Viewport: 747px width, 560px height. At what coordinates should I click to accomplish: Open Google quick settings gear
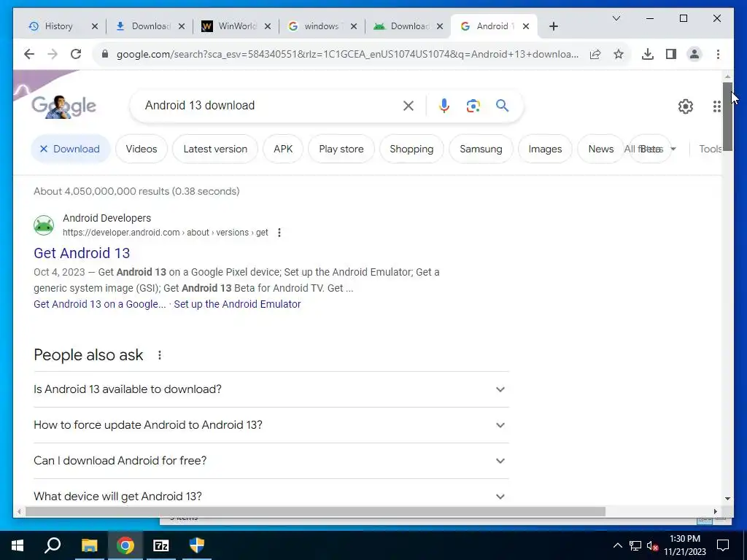[x=686, y=106]
